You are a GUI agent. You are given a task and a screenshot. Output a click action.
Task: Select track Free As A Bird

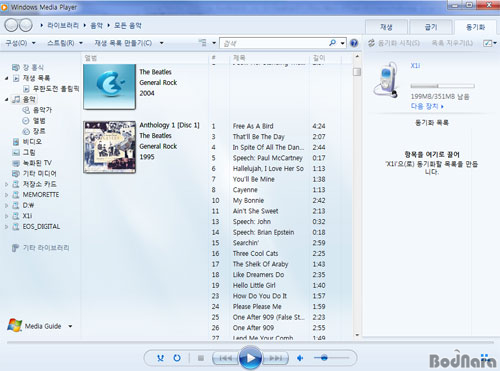pos(253,126)
